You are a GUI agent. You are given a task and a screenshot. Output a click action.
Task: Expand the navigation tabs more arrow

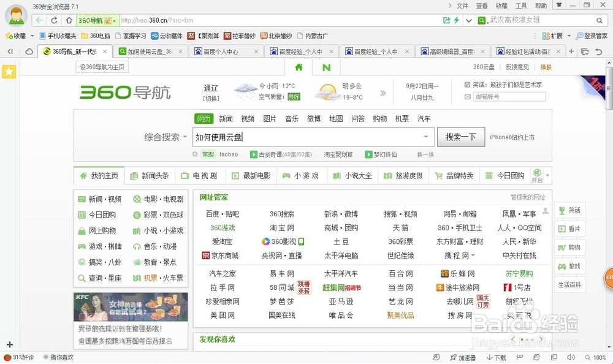point(547,175)
